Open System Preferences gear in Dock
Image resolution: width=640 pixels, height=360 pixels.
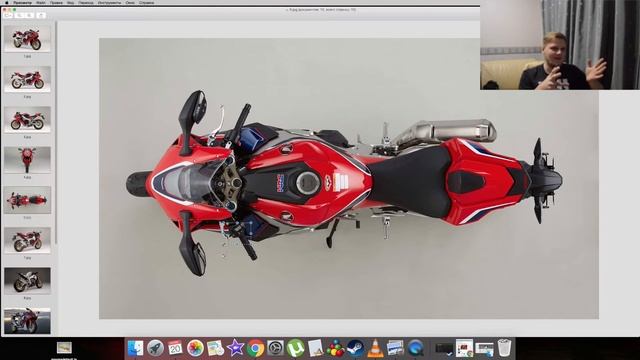click(x=275, y=348)
